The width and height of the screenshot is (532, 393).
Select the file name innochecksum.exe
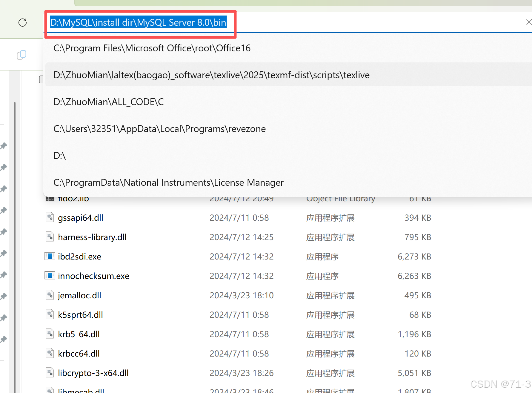pyautogui.click(x=94, y=276)
